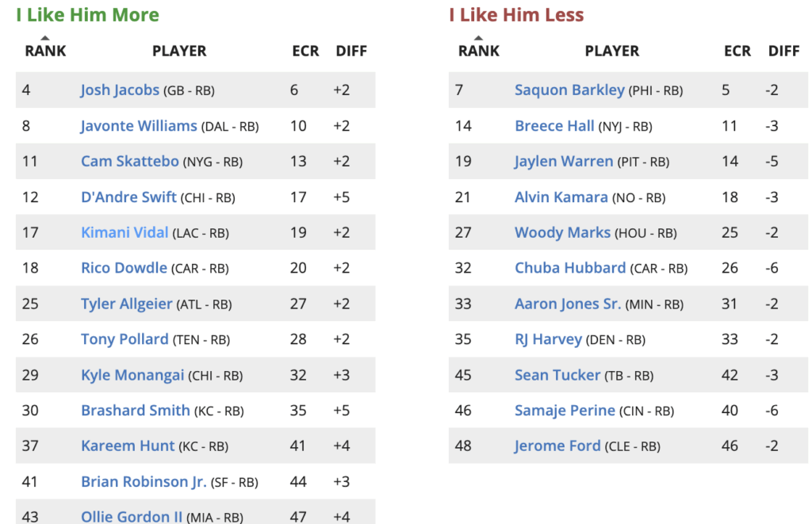Click left table PLAYER column header
This screenshot has height=524, width=812.
coord(179,51)
